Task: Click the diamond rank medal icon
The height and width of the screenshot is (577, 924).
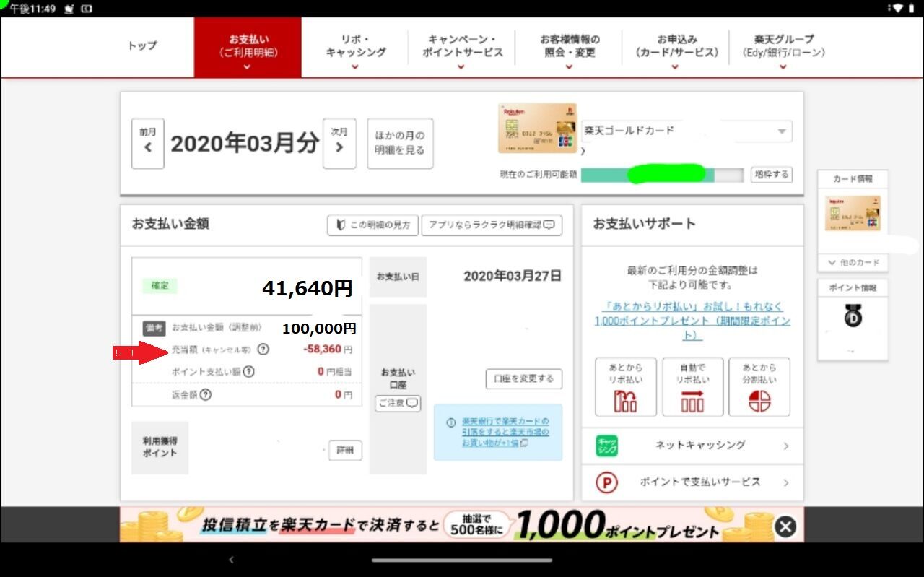Action: coord(853,316)
